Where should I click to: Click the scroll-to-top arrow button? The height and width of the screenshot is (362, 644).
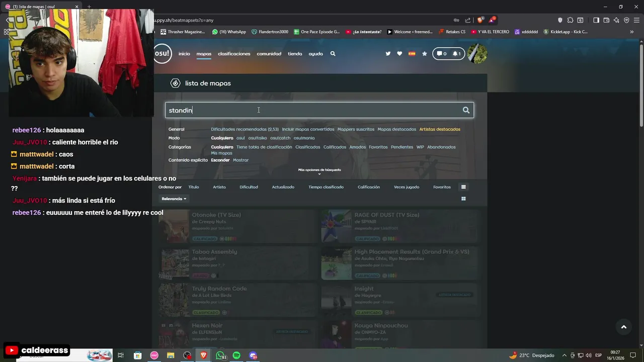pyautogui.click(x=623, y=327)
